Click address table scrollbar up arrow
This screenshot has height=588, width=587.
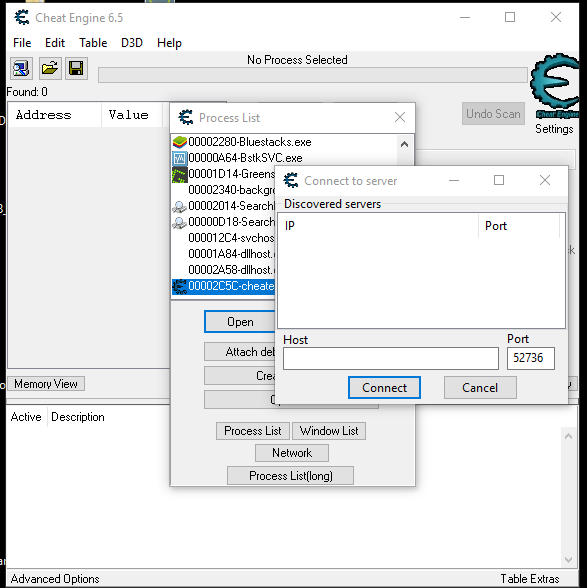pos(568,436)
